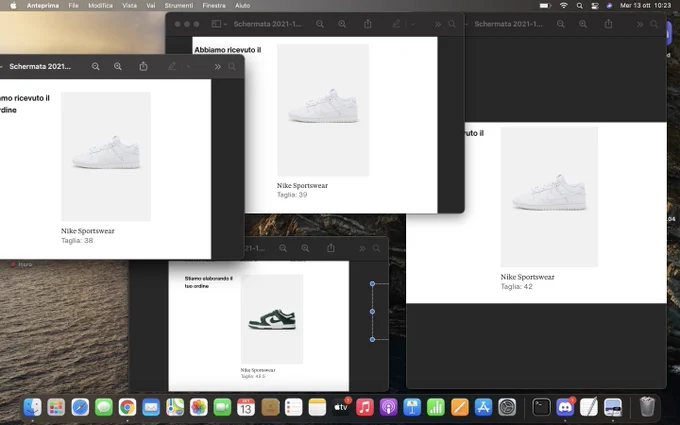Share the green shoe screenshot
The image size is (680, 425).
tap(331, 248)
